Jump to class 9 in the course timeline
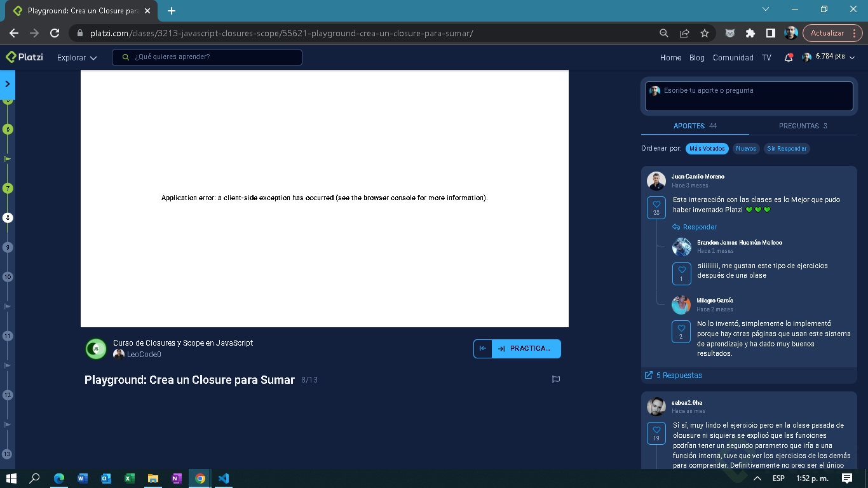Image resolution: width=868 pixels, height=488 pixels. point(8,247)
